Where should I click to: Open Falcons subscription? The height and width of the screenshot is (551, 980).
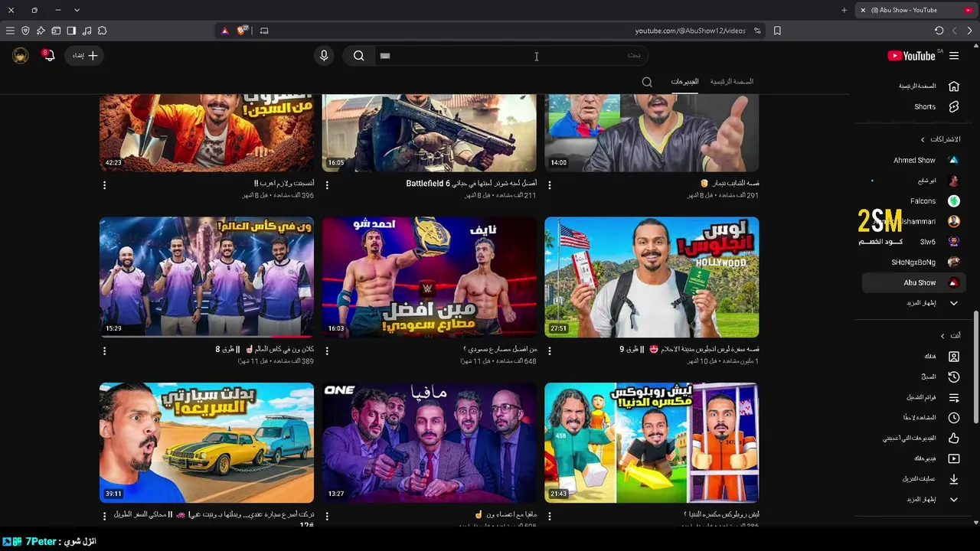(x=913, y=201)
